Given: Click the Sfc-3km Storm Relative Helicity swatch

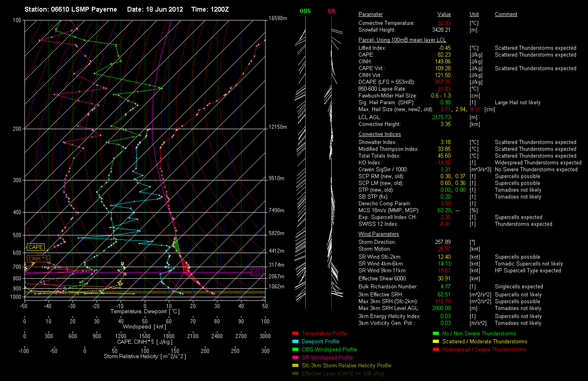Looking at the screenshot, I should coord(295,365).
